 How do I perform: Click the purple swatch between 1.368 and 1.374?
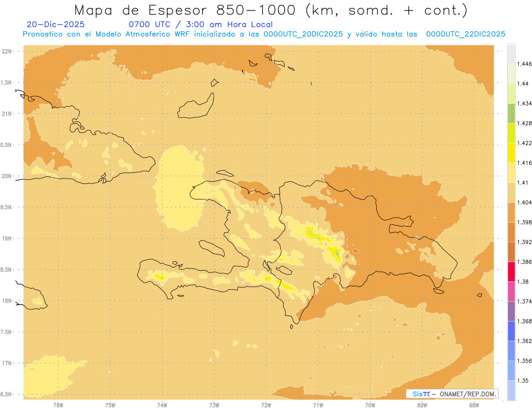511,311
